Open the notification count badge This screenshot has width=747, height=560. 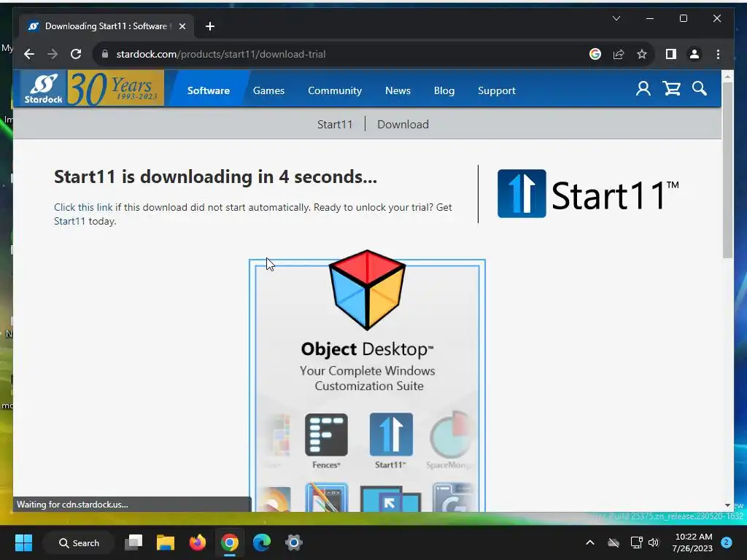(x=727, y=542)
